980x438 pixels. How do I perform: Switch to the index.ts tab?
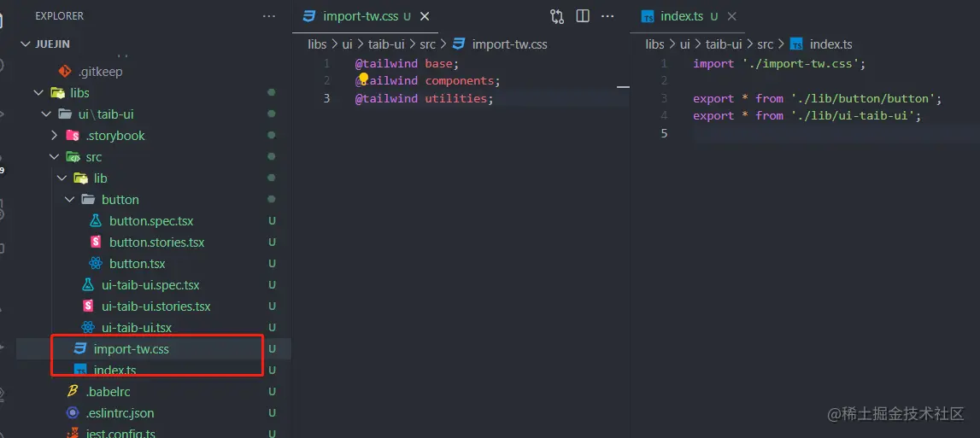(680, 16)
